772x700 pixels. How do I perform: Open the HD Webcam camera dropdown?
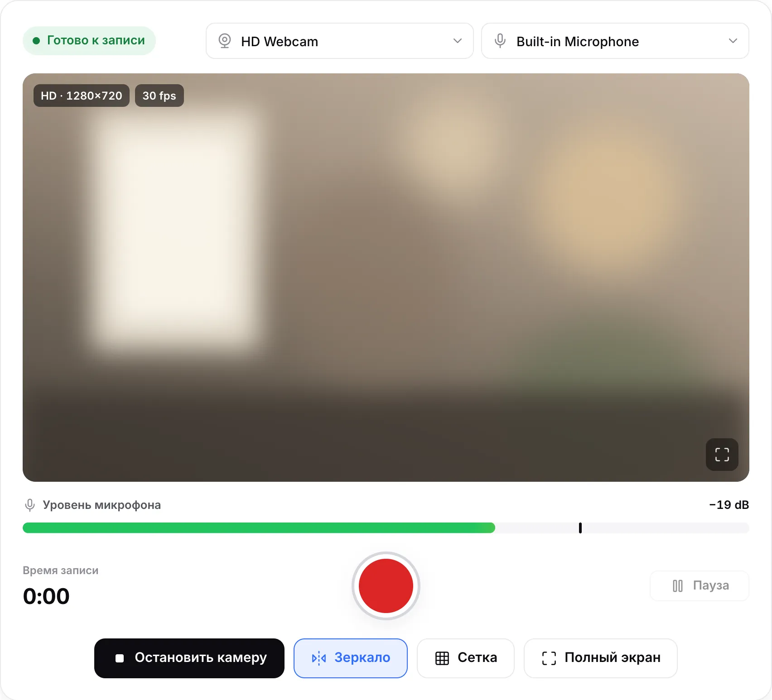[340, 41]
